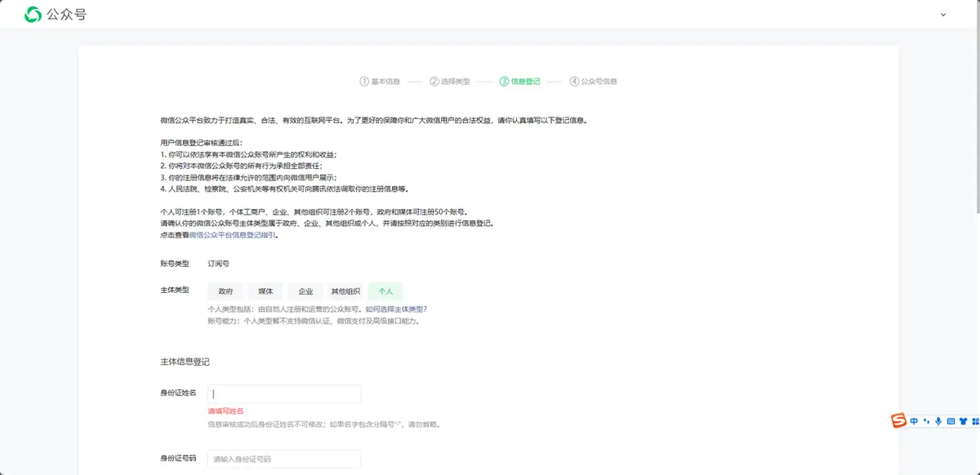Select 其他组织 as the subject type
The width and height of the screenshot is (980, 475).
(x=345, y=291)
